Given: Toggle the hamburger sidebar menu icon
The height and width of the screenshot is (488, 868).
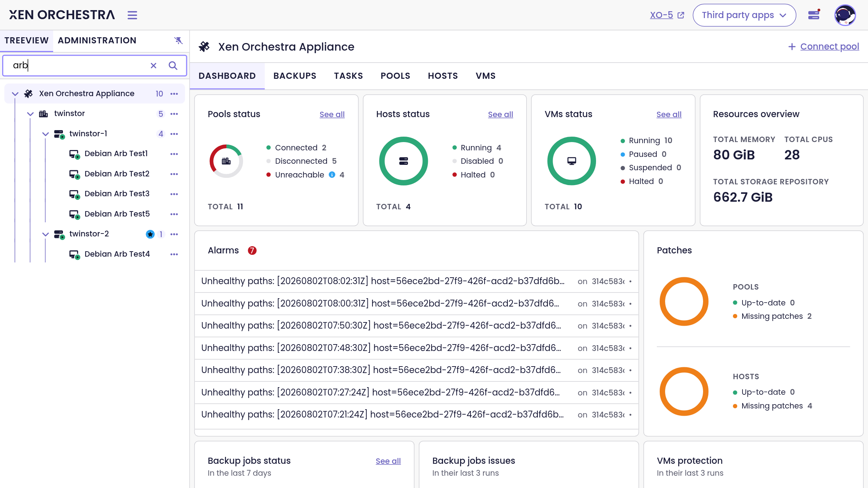Looking at the screenshot, I should (x=132, y=15).
